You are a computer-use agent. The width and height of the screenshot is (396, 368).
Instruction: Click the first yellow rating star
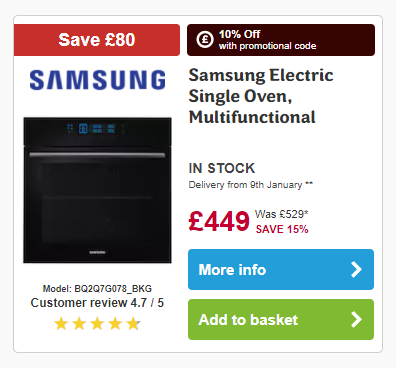[61, 324]
